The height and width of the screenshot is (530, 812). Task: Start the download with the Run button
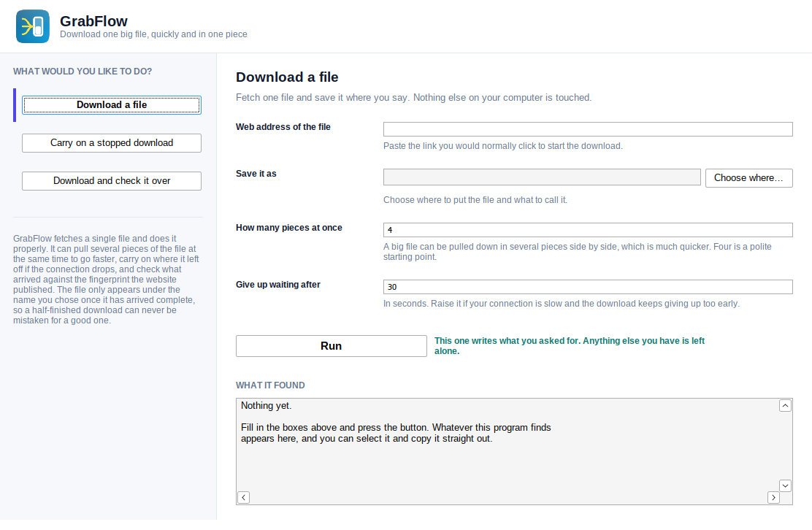pos(332,346)
